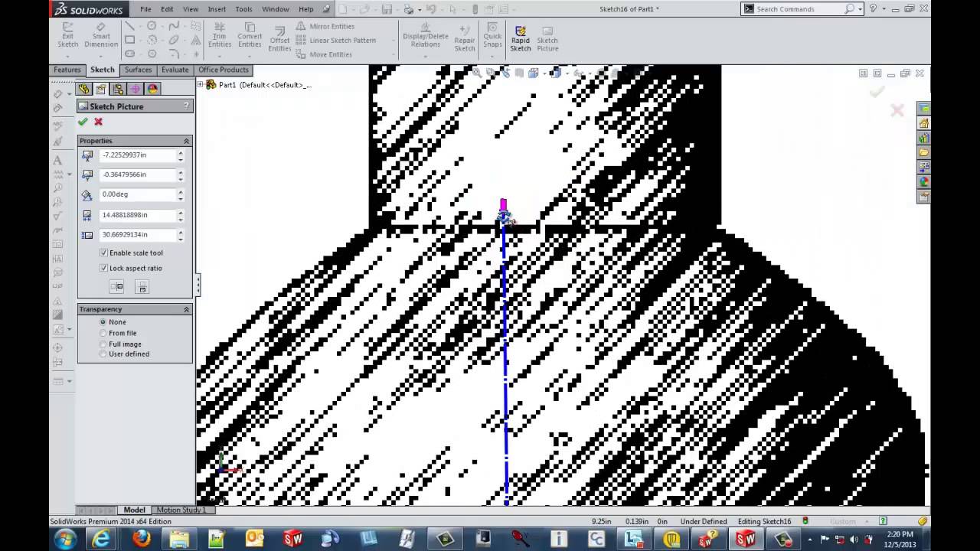Open Smart Dimension dropdown arrow
980x551 pixels.
pyautogui.click(x=100, y=56)
